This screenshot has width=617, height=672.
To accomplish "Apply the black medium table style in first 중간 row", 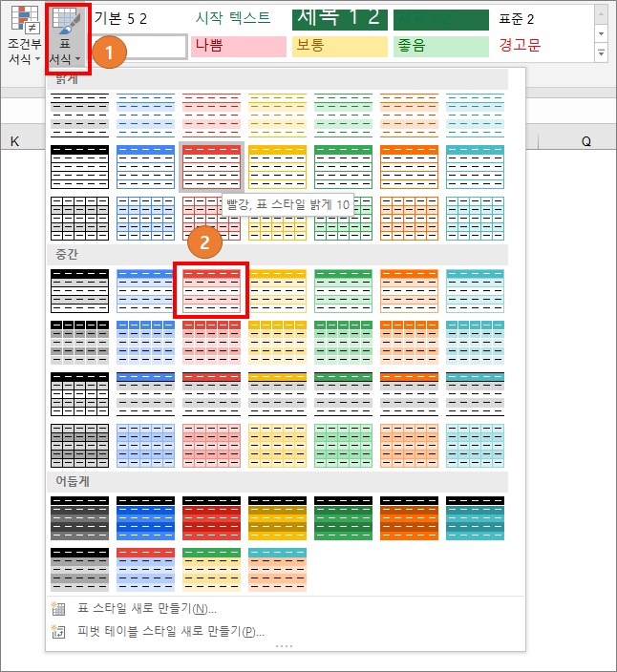I will pos(79,291).
